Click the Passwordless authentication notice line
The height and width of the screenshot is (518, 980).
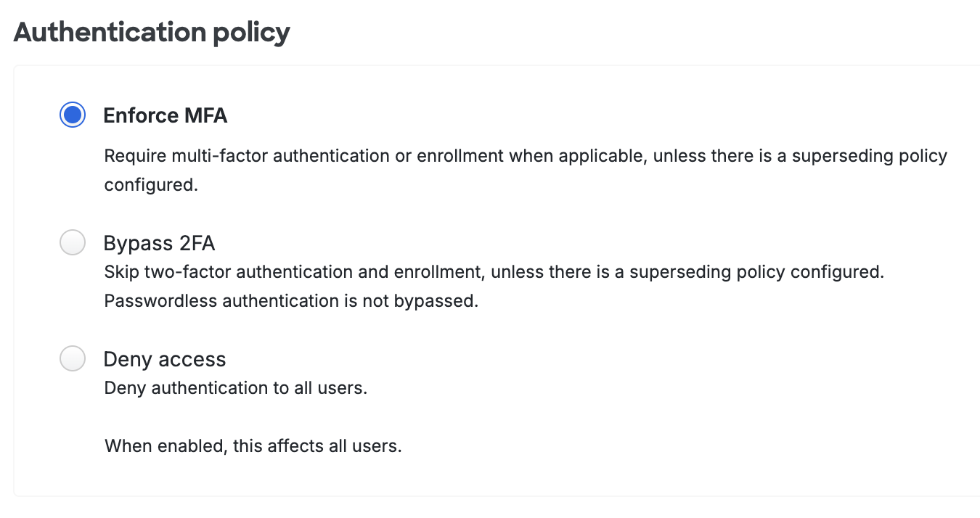click(x=290, y=300)
